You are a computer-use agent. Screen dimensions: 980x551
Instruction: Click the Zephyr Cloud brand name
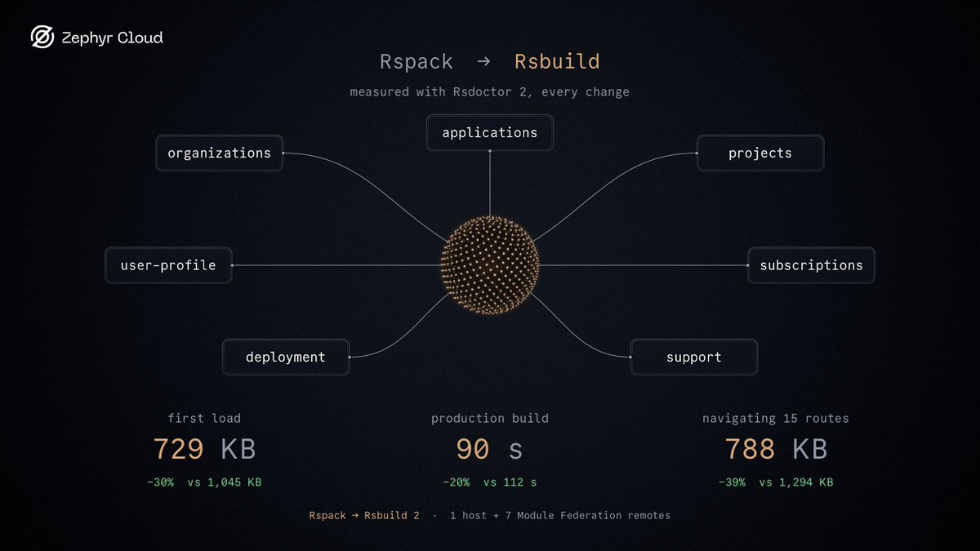pyautogui.click(x=112, y=38)
